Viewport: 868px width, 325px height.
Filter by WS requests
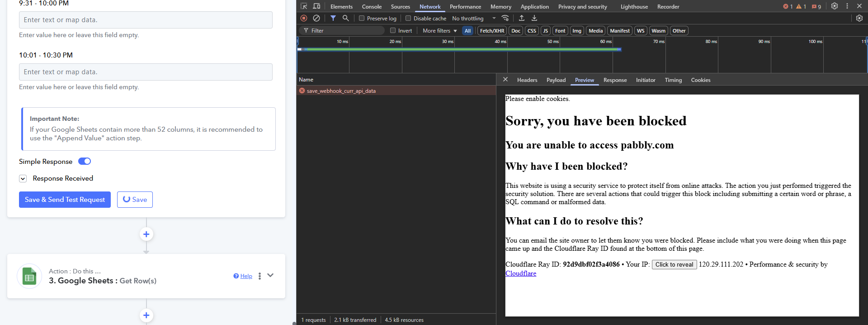tap(641, 31)
